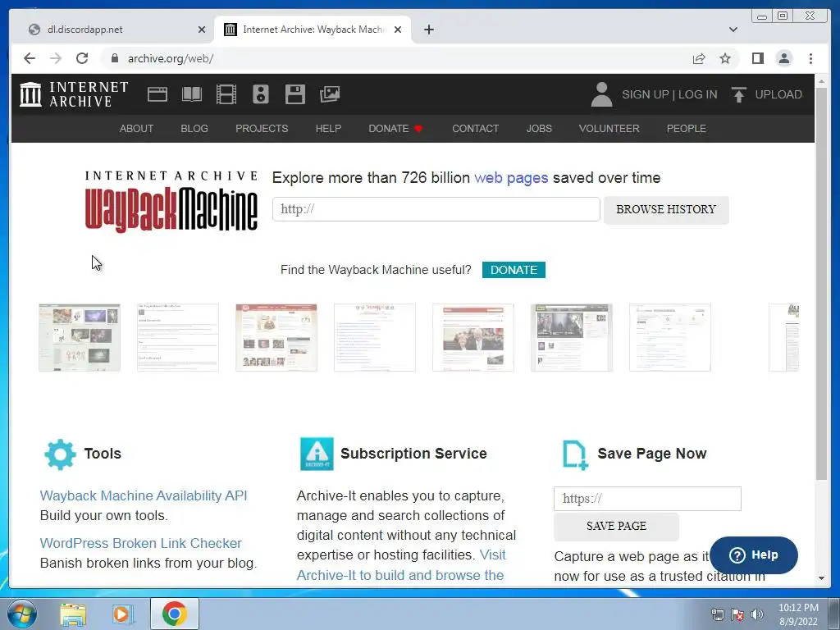Open a new tab with plus
Viewport: 840px width, 630px height.
[x=428, y=30]
